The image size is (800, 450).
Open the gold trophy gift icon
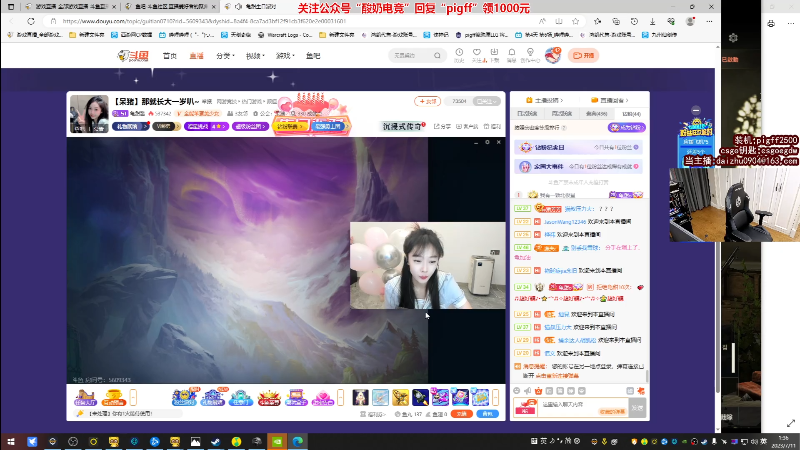coord(113,397)
